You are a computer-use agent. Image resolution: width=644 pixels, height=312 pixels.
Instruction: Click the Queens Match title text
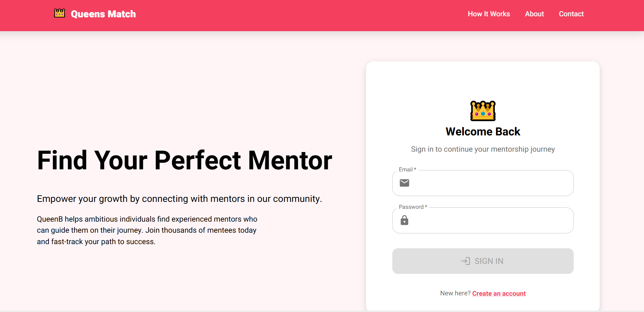pos(103,14)
